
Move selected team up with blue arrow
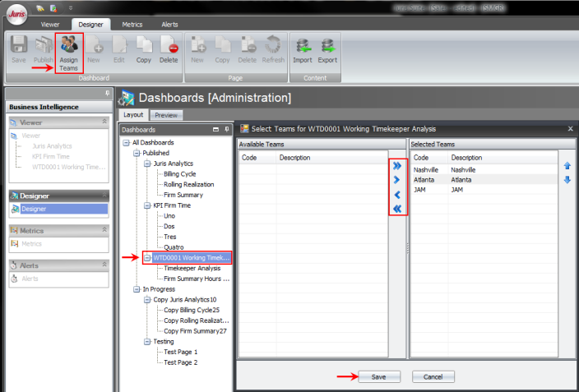click(567, 166)
